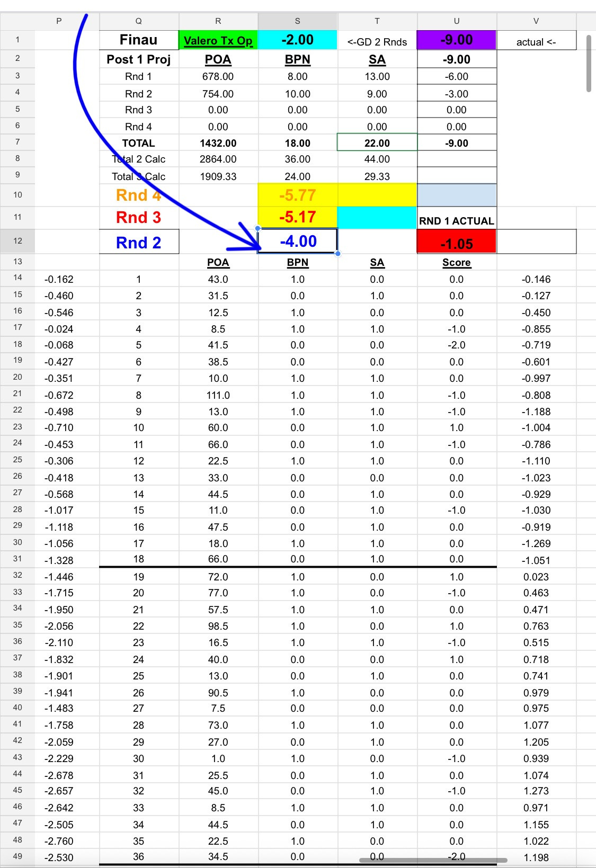
Task: Select the light blue cell in row 10
Action: click(x=457, y=195)
